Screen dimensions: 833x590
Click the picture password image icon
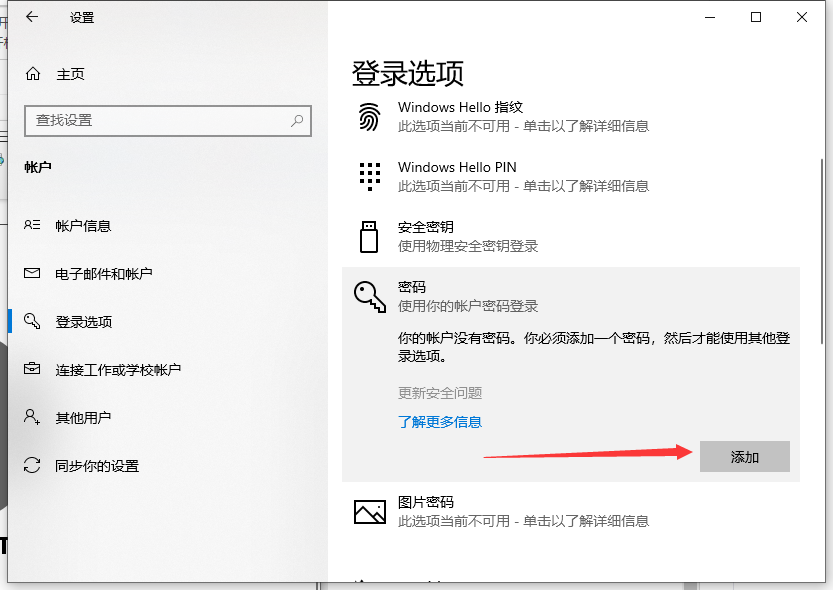click(x=369, y=512)
